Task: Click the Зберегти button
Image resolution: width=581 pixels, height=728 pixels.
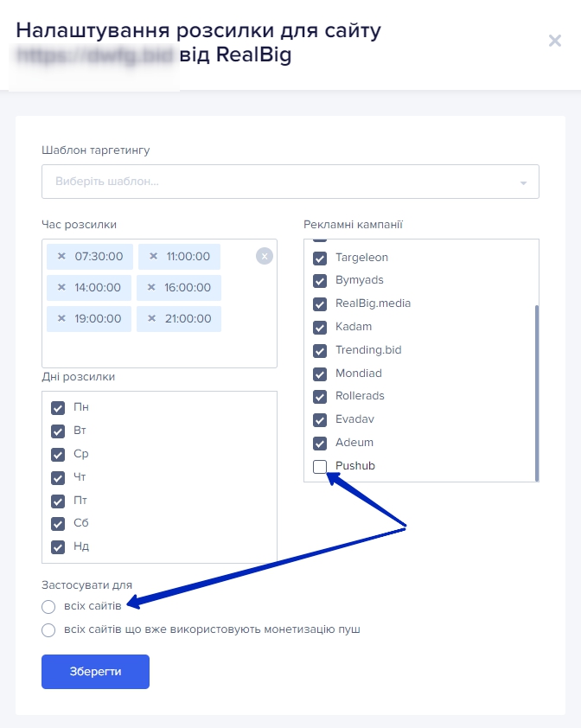Action: click(95, 671)
